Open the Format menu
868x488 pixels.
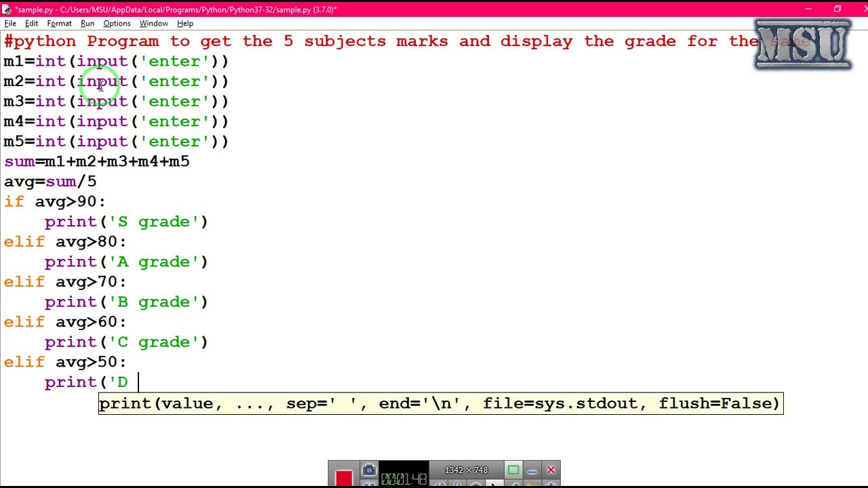pos(59,23)
